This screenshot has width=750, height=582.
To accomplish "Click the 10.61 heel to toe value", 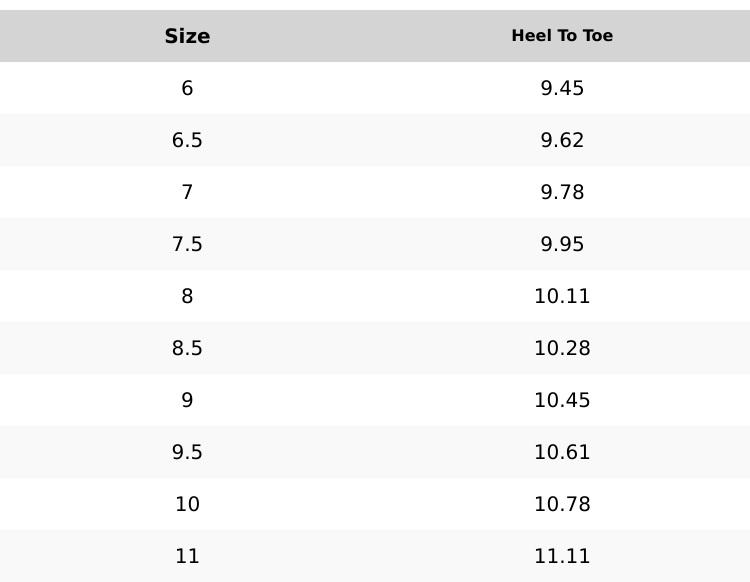I will (562, 452).
